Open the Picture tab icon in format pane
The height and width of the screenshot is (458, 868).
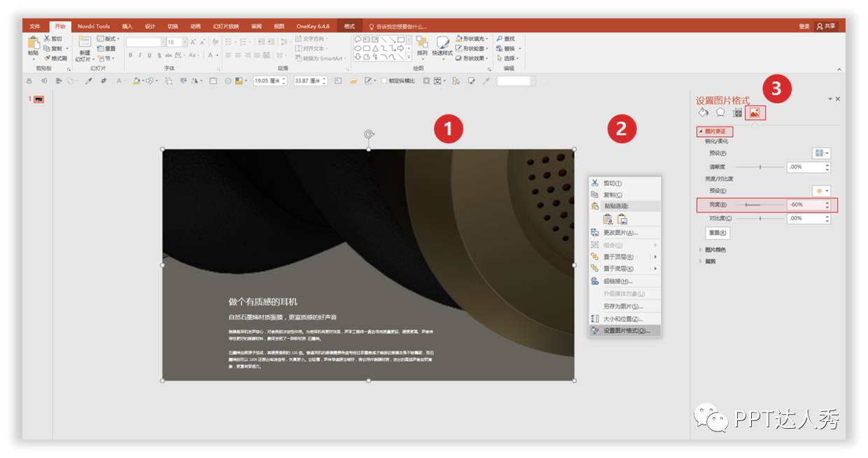click(x=755, y=113)
